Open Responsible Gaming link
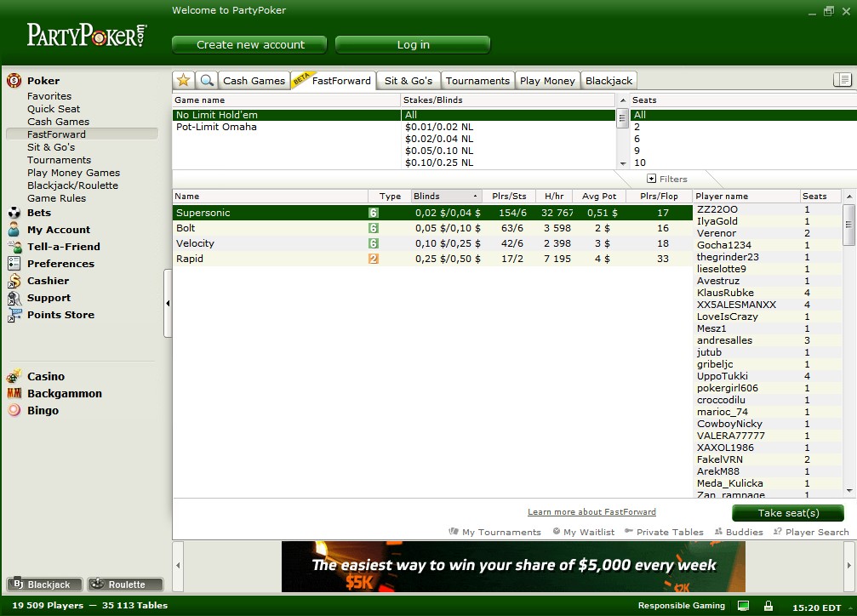857x616 pixels. coord(681,605)
